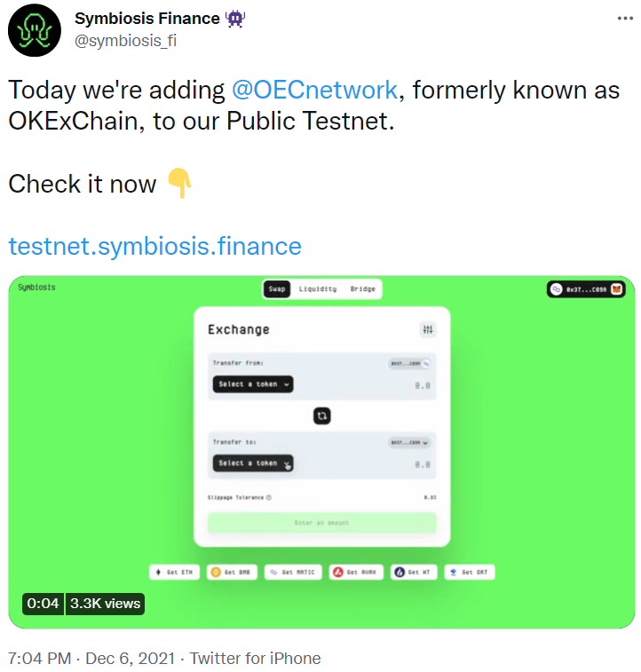Switch to the Liquidity tab
The width and height of the screenshot is (641, 672).
click(318, 289)
